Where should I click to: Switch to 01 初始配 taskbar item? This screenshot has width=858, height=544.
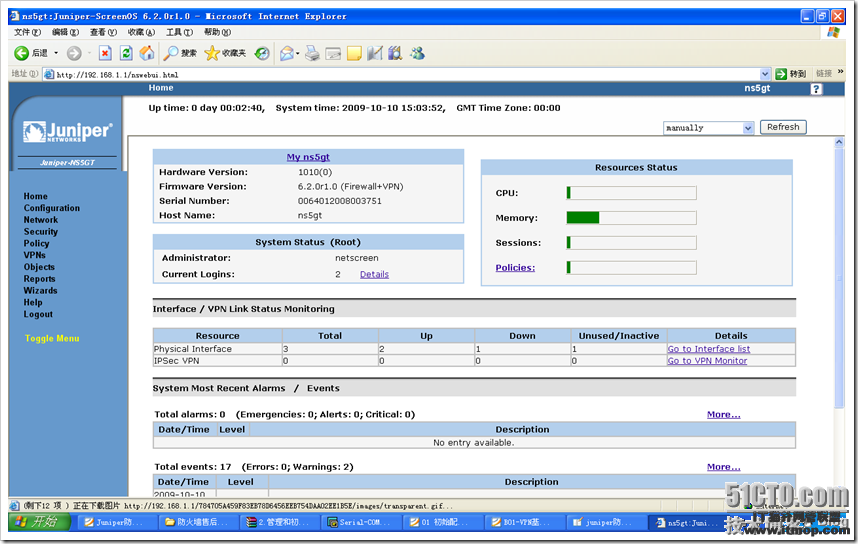[x=442, y=522]
